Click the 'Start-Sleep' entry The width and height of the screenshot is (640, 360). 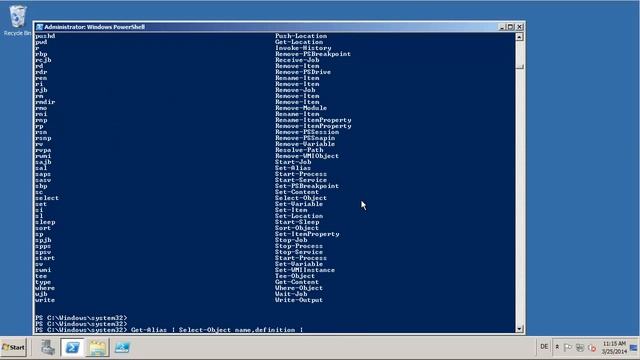coord(297,222)
